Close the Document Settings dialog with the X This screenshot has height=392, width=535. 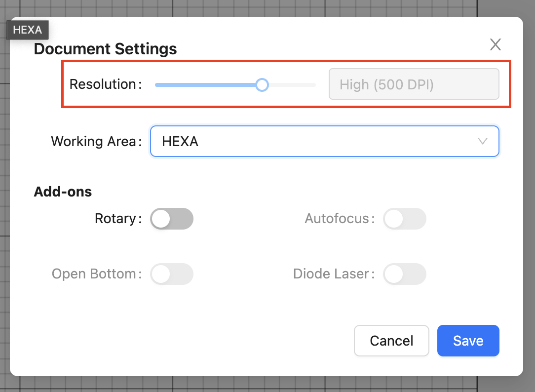coord(495,44)
